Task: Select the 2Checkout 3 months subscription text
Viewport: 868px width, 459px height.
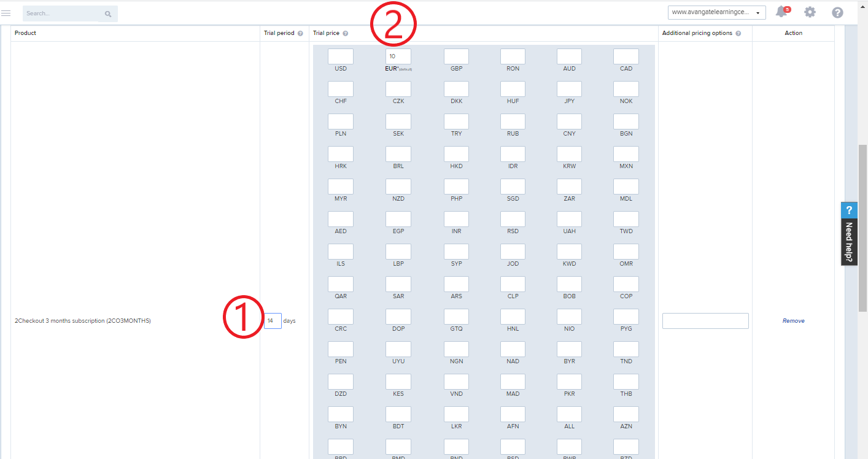Action: [x=83, y=321]
